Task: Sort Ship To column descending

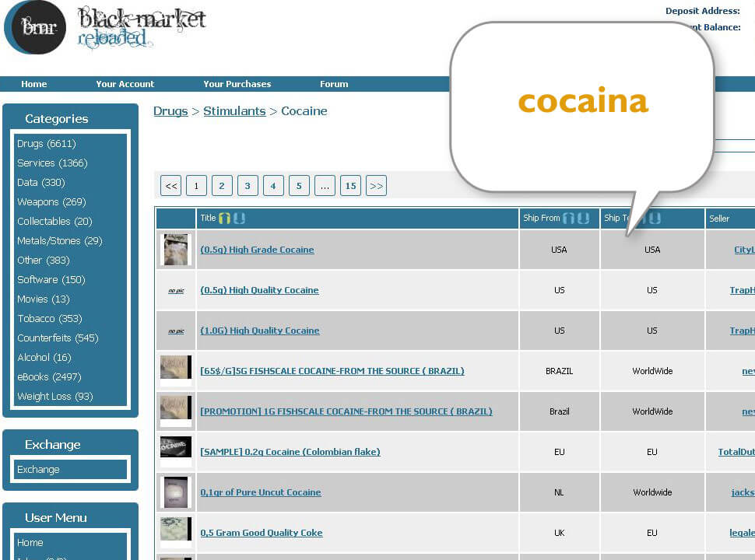Action: [x=655, y=219]
